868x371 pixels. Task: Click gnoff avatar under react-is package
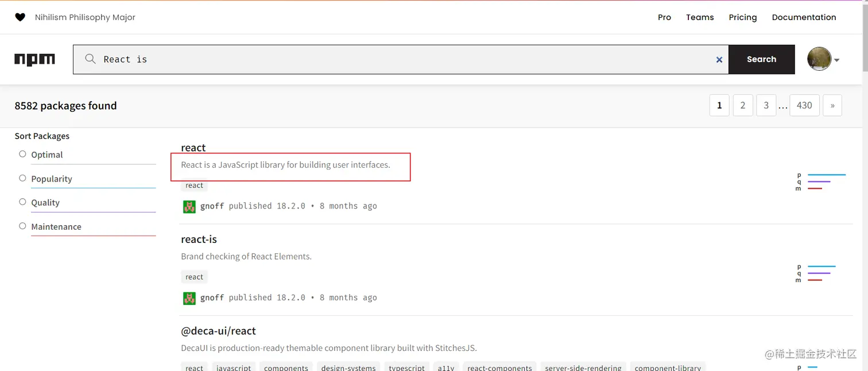click(x=189, y=298)
